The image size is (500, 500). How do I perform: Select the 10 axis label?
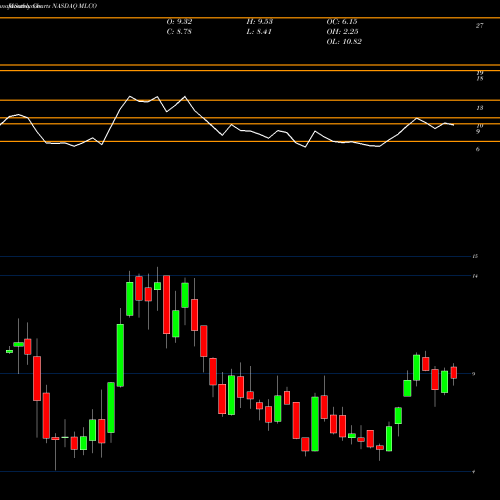coord(480,126)
